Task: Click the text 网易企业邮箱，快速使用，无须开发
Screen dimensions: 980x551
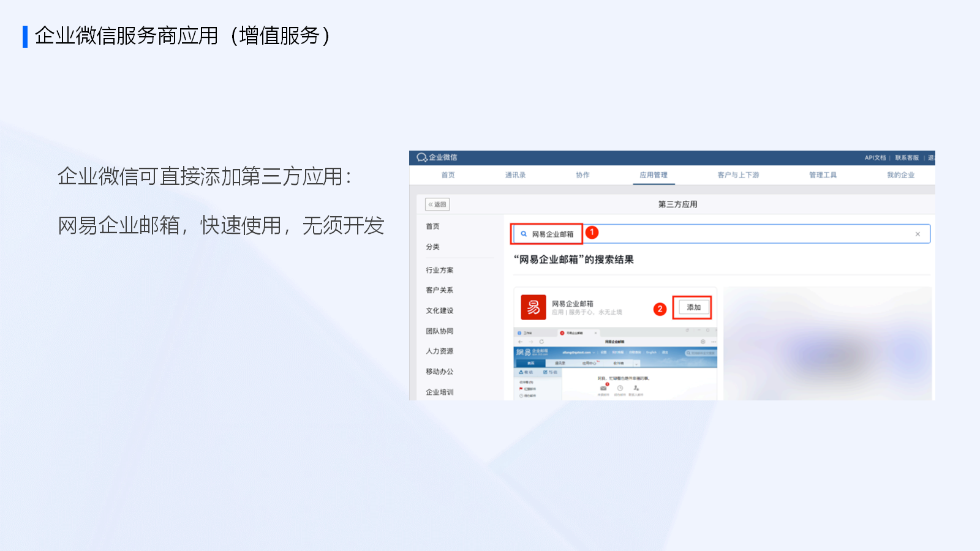Action: click(221, 225)
